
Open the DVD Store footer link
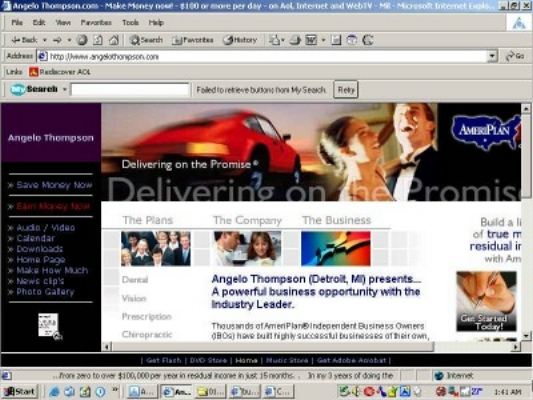208,360
